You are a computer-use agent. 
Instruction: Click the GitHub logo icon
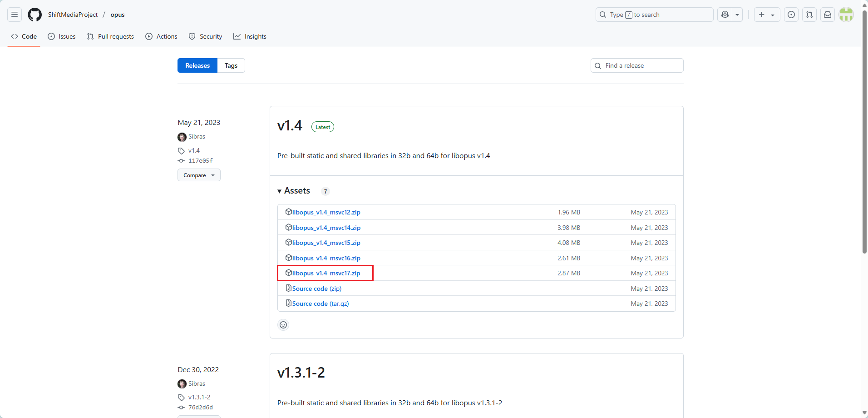pos(35,15)
